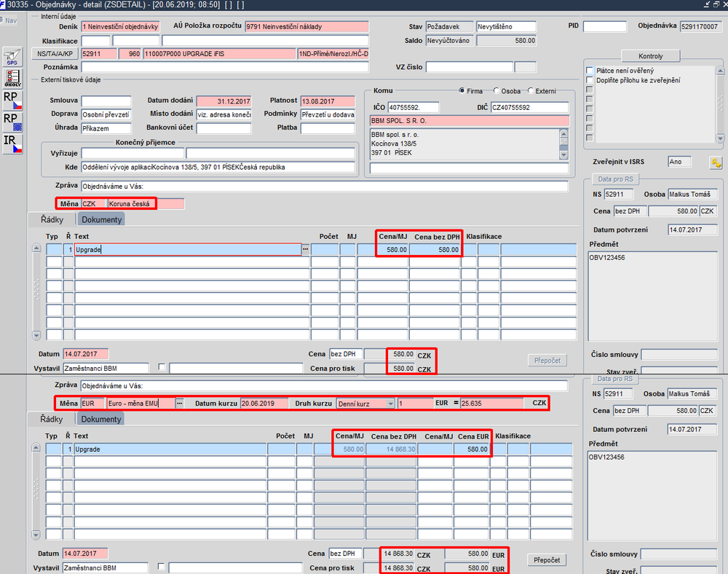728x574 pixels.
Task: Open the ellipsis lookup next to Euro - měna EMU
Action: tap(180, 403)
